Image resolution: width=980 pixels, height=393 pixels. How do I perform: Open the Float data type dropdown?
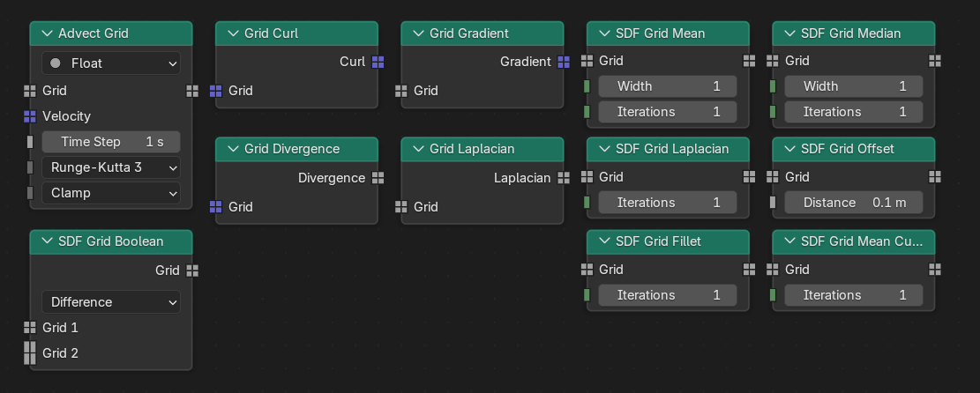tap(110, 63)
